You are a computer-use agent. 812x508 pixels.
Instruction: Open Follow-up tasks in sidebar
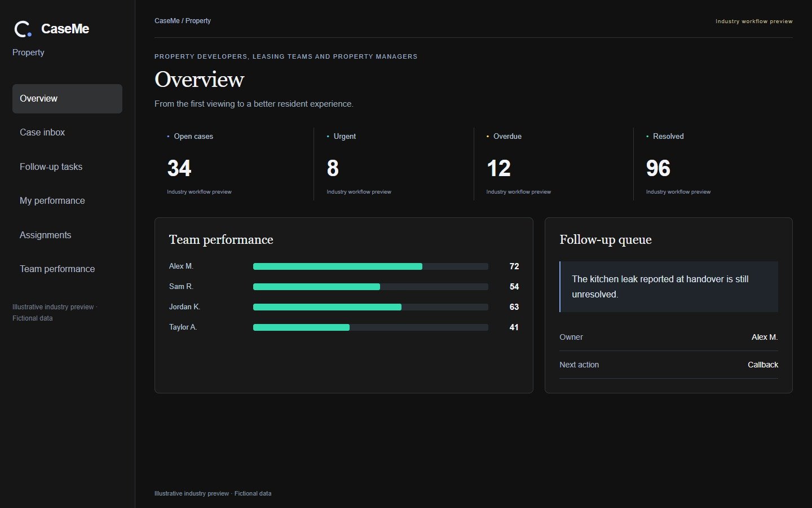(67, 167)
